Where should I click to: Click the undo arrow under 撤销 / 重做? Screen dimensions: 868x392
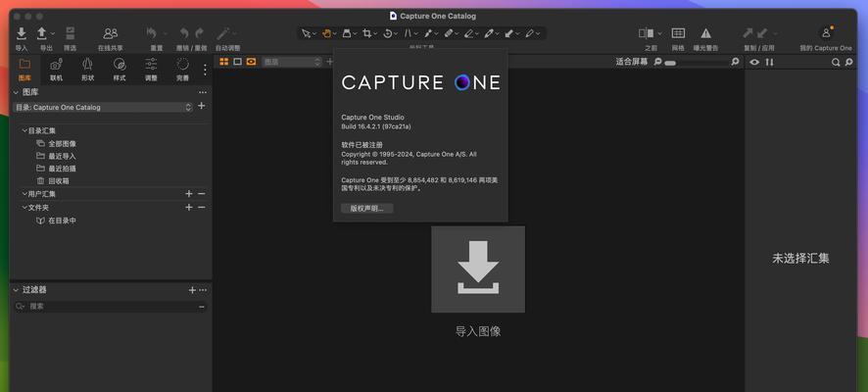coord(184,33)
